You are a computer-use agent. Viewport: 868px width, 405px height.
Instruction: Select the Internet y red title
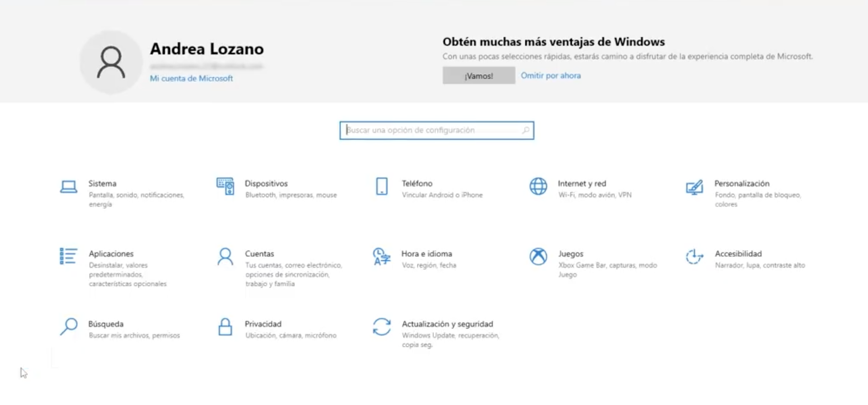[x=581, y=184]
